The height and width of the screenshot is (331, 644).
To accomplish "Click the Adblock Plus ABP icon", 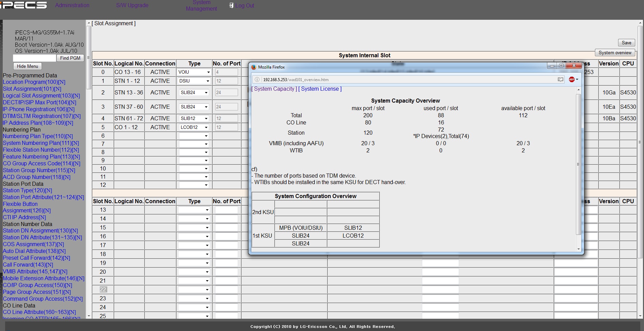I will (x=571, y=79).
